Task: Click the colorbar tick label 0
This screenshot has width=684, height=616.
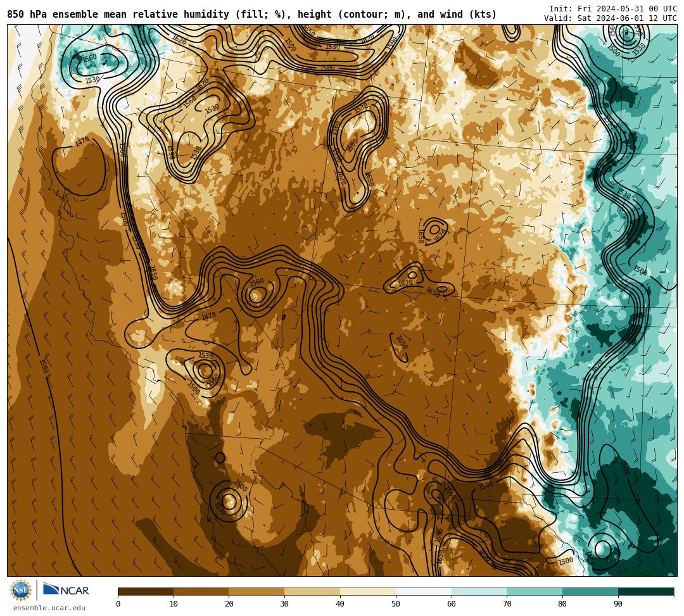Action: click(118, 604)
